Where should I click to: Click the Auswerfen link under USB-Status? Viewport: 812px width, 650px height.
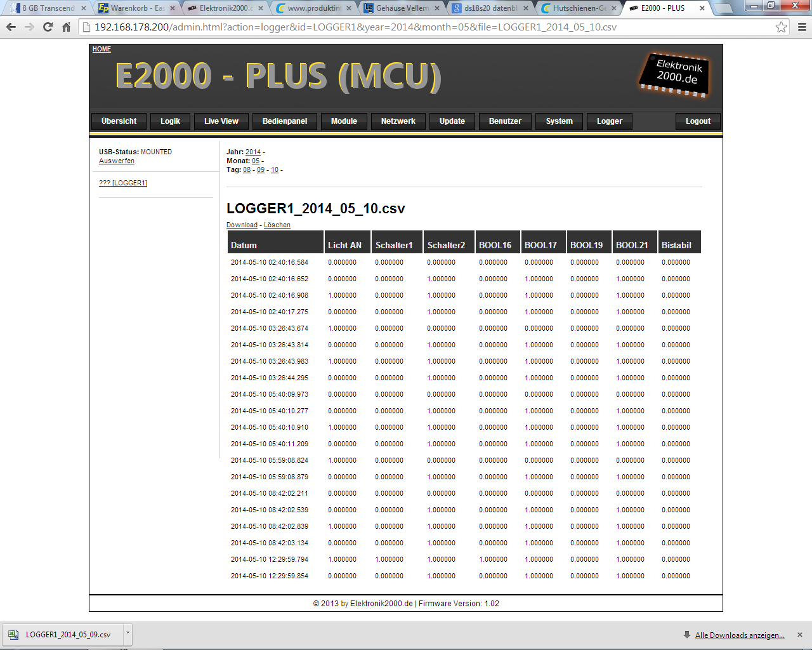117,161
